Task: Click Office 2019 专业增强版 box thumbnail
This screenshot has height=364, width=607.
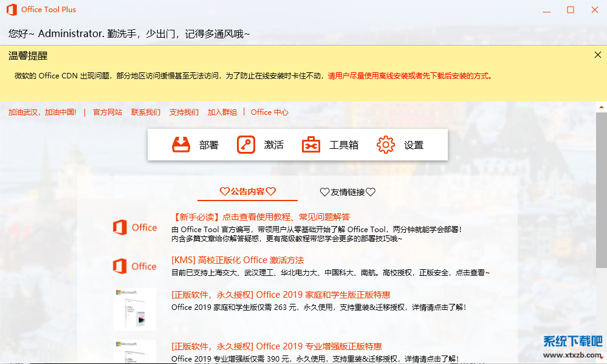Action: [135, 352]
